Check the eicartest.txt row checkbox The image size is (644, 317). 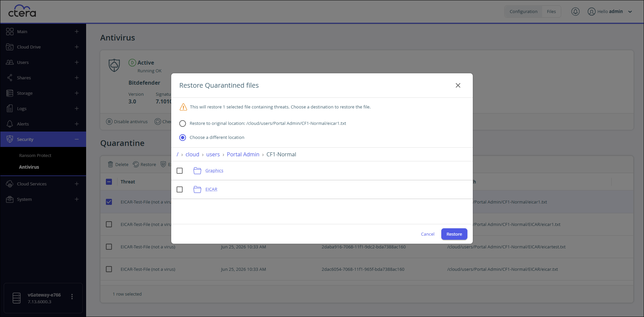click(x=109, y=247)
